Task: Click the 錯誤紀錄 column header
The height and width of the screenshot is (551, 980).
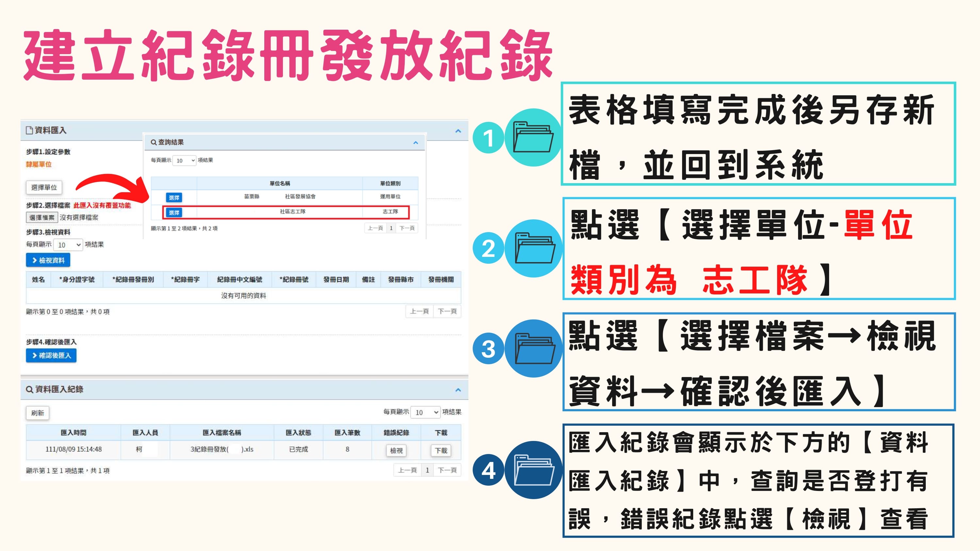Action: (397, 433)
